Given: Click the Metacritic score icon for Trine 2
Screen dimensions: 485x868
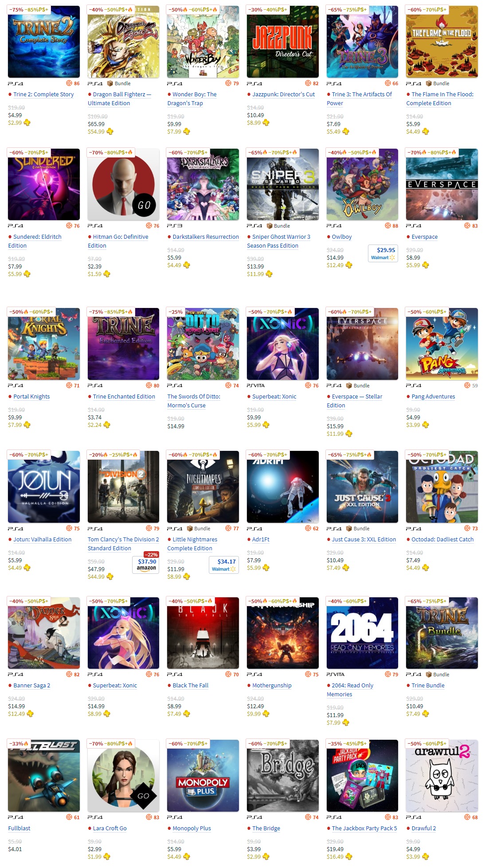Looking at the screenshot, I should click(69, 83).
